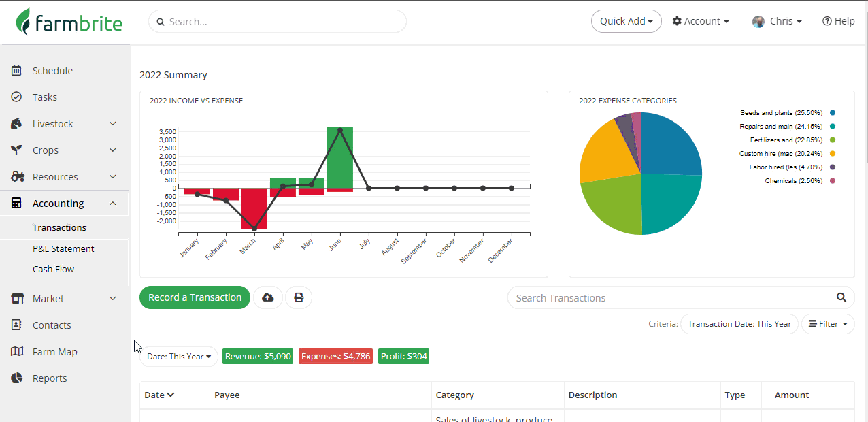Toggle Seeds and plants legend dot
The width and height of the screenshot is (868, 422).
point(833,113)
